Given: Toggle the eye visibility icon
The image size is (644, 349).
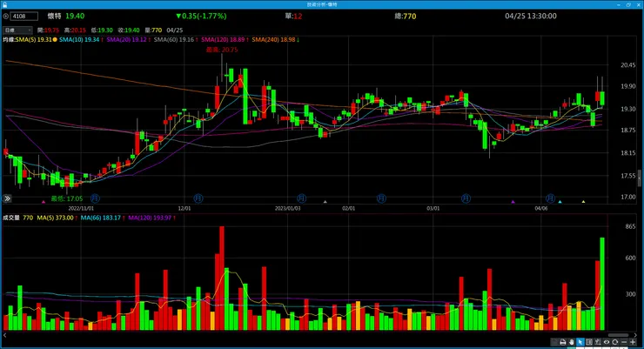Looking at the screenshot, I should pyautogui.click(x=607, y=342).
